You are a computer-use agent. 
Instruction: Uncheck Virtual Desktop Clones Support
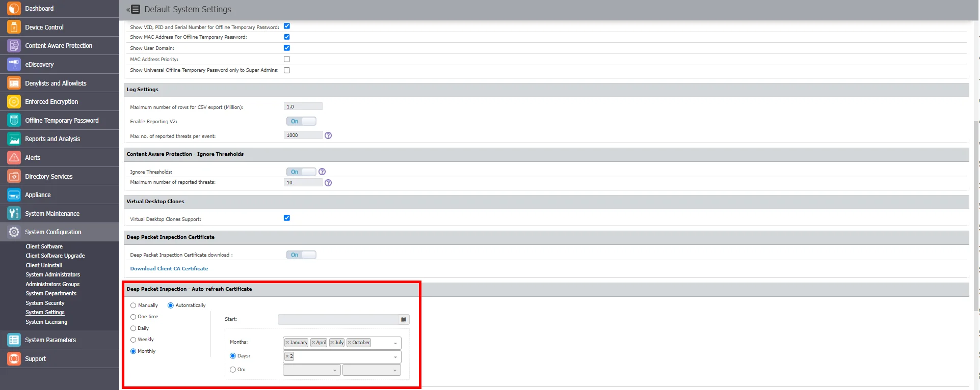[x=287, y=218]
